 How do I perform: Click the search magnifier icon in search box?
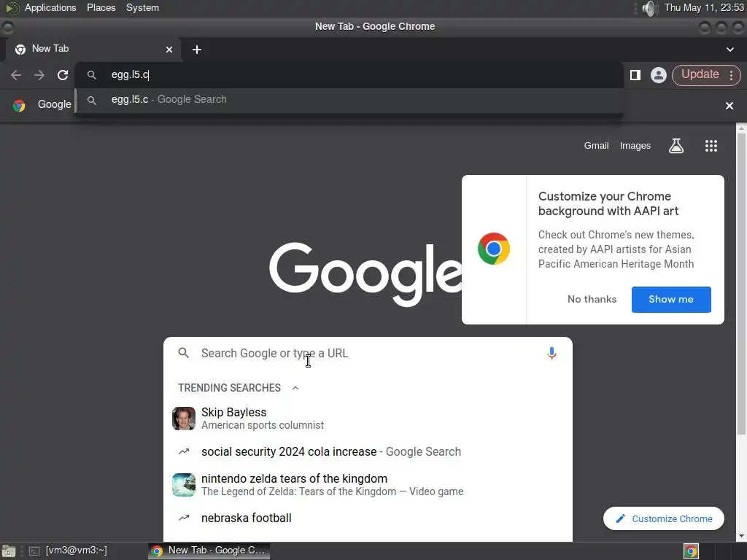coord(183,353)
